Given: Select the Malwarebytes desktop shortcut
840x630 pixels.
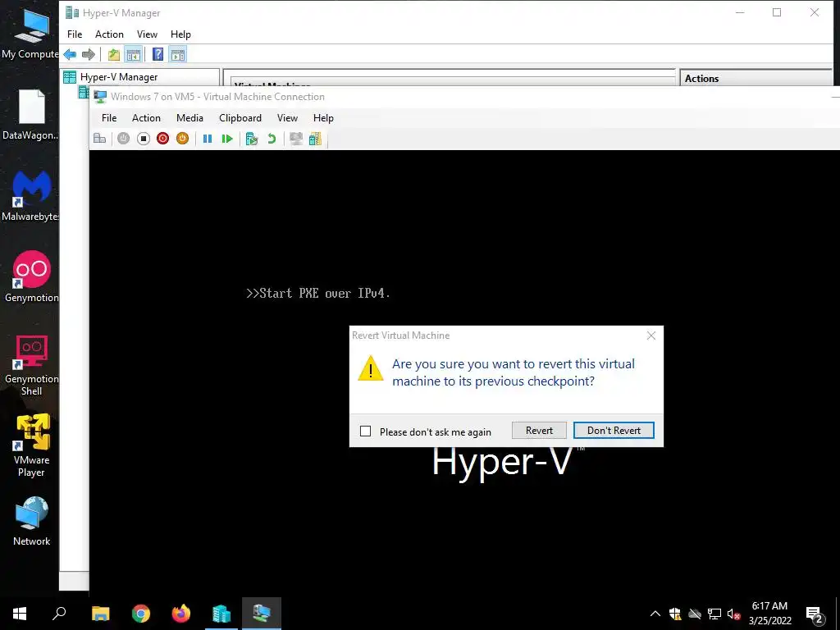Looking at the screenshot, I should click(x=30, y=195).
